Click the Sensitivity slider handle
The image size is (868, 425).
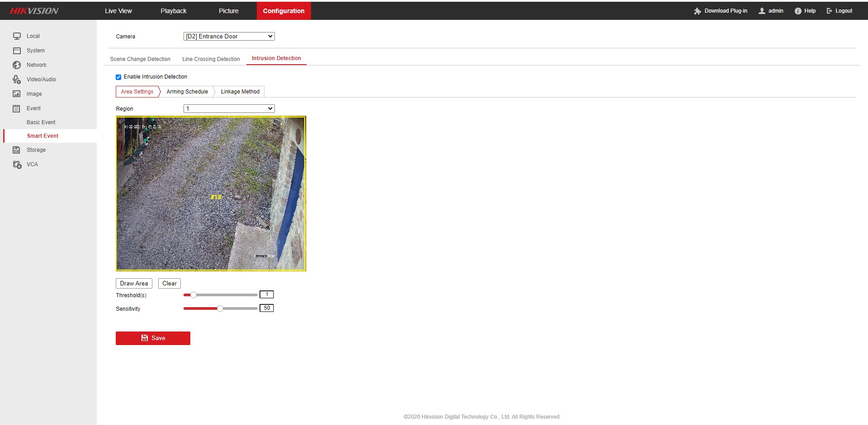(x=220, y=308)
